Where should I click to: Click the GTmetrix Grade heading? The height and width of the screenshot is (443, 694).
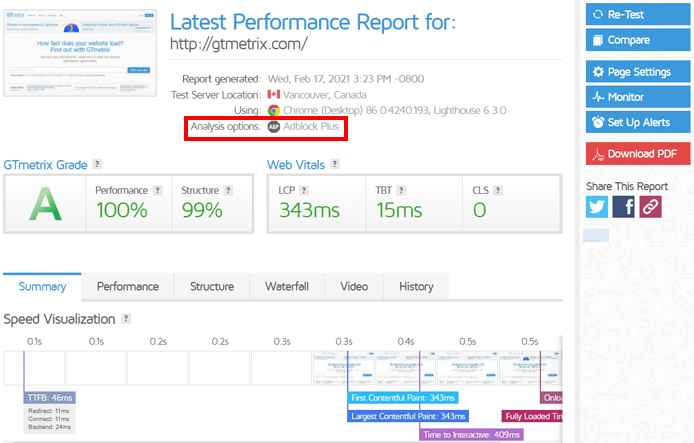tap(45, 165)
